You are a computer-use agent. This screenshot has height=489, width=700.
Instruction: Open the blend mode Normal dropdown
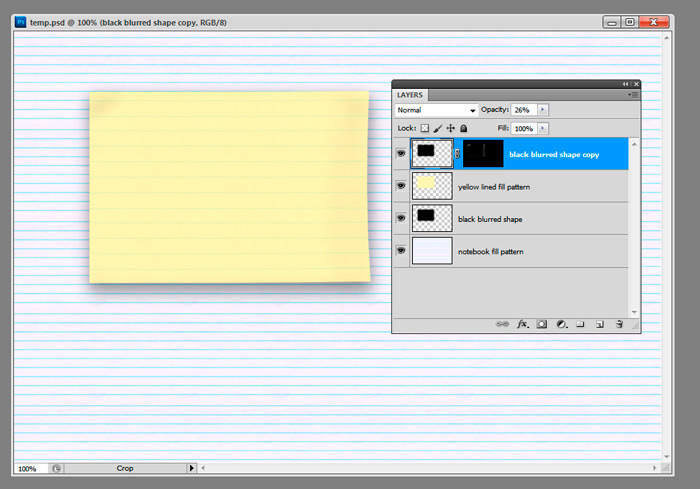(x=436, y=110)
